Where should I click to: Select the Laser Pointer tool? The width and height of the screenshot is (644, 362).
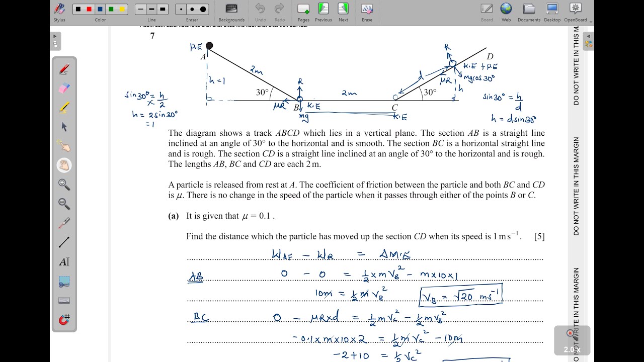click(x=64, y=223)
